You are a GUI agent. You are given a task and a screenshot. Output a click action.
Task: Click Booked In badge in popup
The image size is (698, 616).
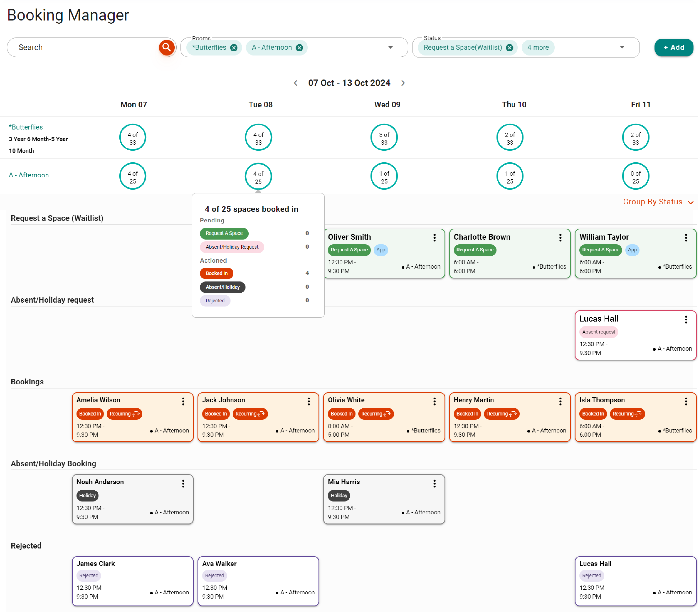[217, 273]
